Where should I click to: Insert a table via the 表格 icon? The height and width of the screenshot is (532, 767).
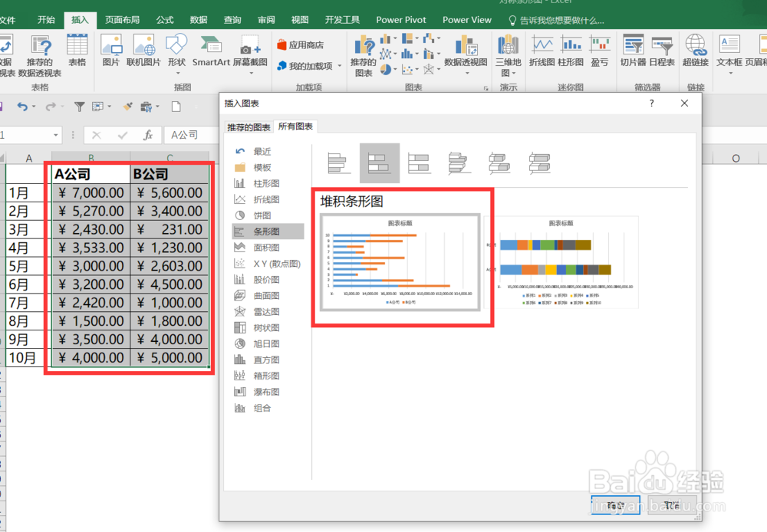(x=77, y=51)
